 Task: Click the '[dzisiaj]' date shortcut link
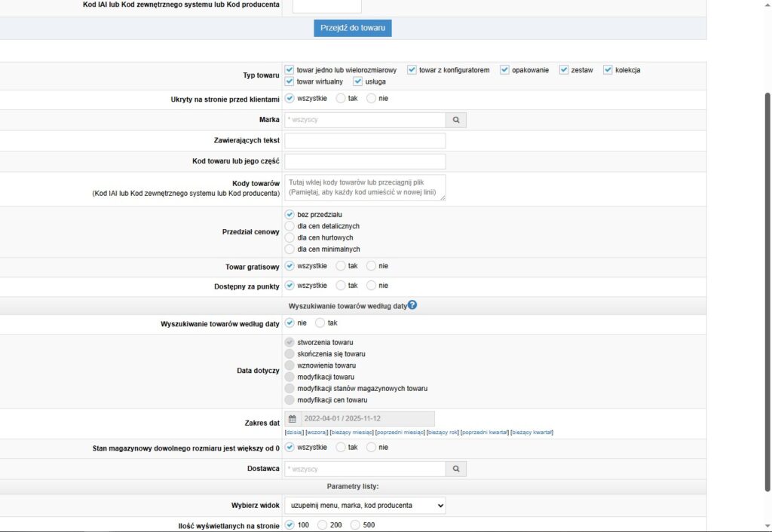294,433
